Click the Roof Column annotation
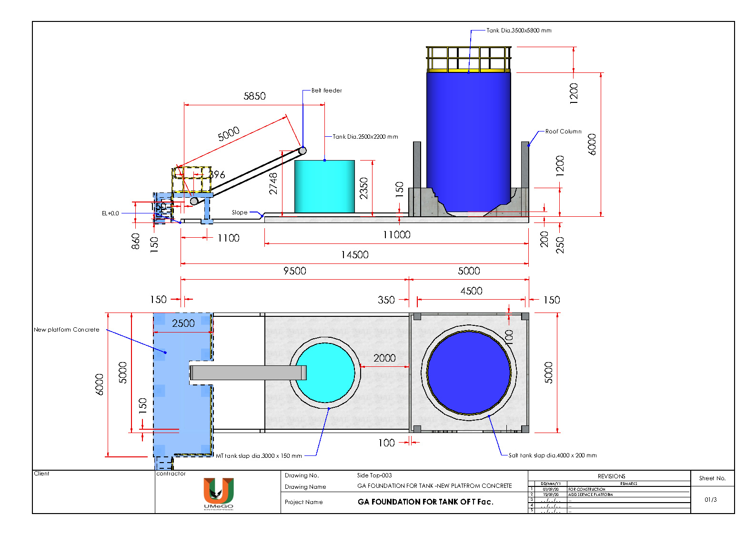 point(563,131)
